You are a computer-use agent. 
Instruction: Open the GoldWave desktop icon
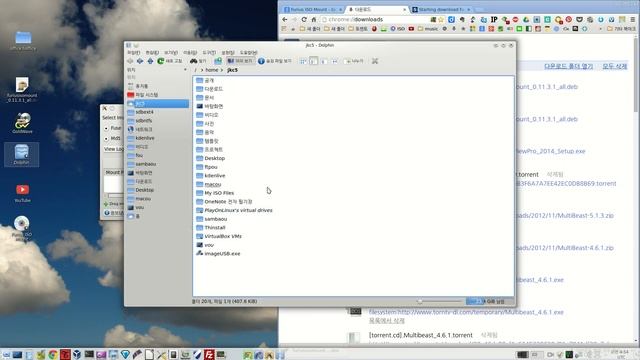click(x=22, y=123)
